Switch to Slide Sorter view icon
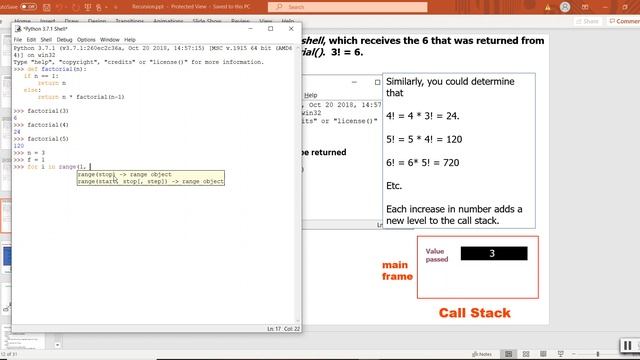The width and height of the screenshot is (640, 360). (x=526, y=354)
